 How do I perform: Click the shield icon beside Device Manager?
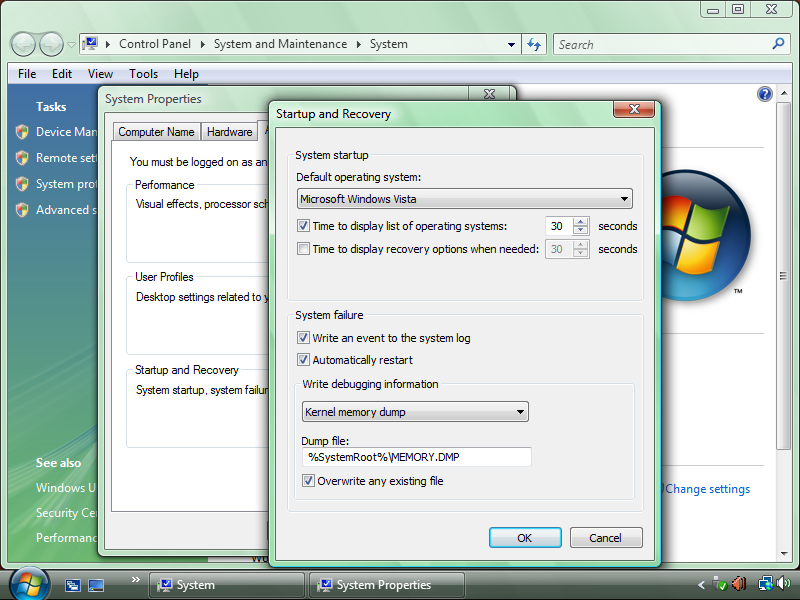(x=22, y=132)
